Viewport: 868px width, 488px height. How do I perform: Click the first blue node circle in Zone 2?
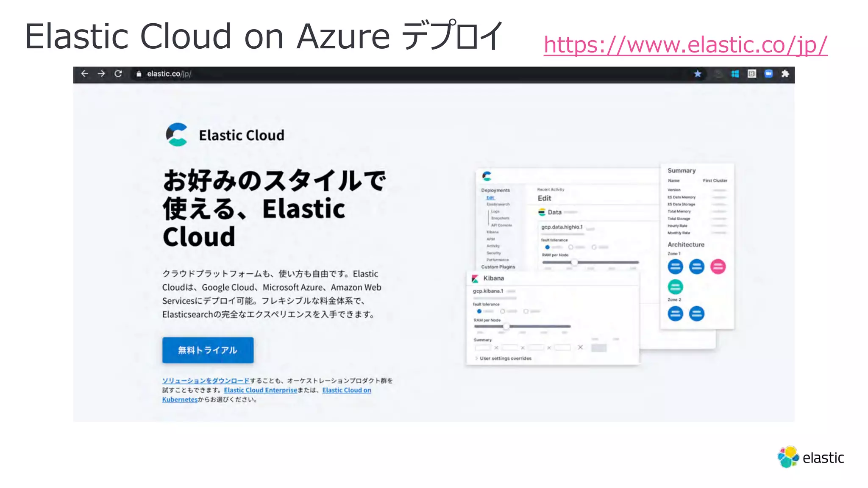point(676,313)
